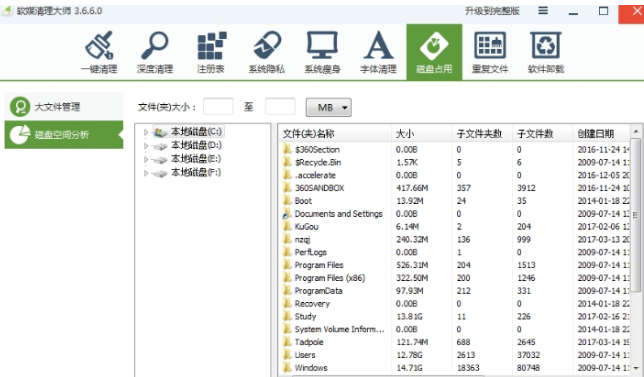Click the vertical scrollbar thumb of file list
The width and height of the screenshot is (644, 377).
point(636,214)
